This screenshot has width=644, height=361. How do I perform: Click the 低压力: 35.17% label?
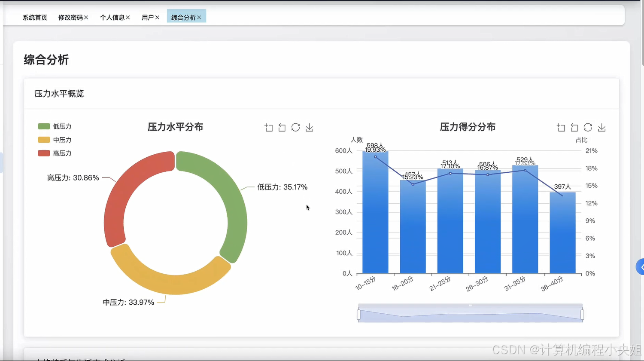tap(283, 187)
